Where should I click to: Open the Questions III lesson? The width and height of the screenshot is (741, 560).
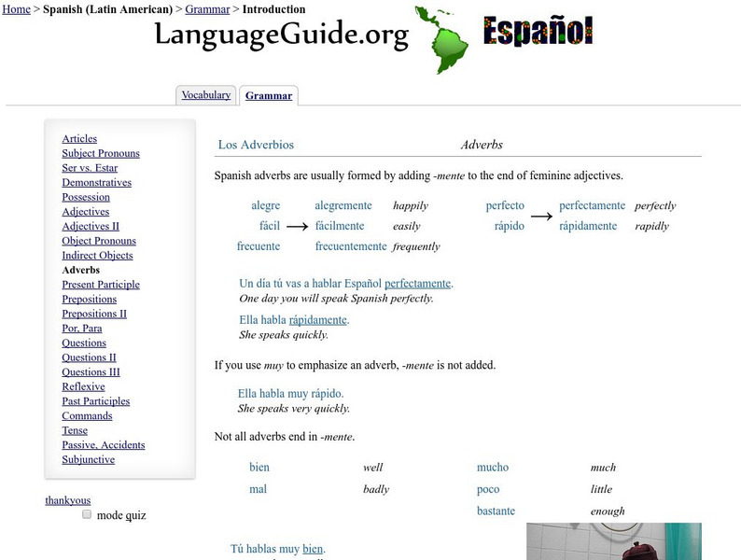point(91,372)
